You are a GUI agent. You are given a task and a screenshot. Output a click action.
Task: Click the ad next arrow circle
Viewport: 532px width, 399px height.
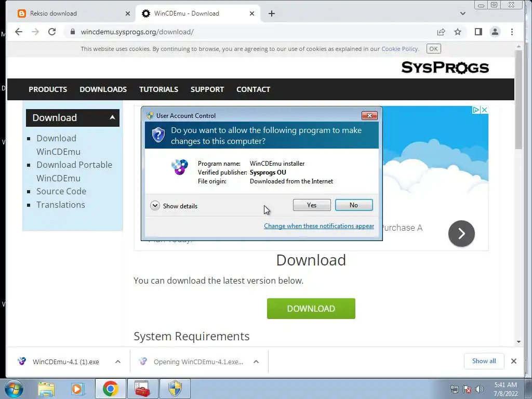461,233
